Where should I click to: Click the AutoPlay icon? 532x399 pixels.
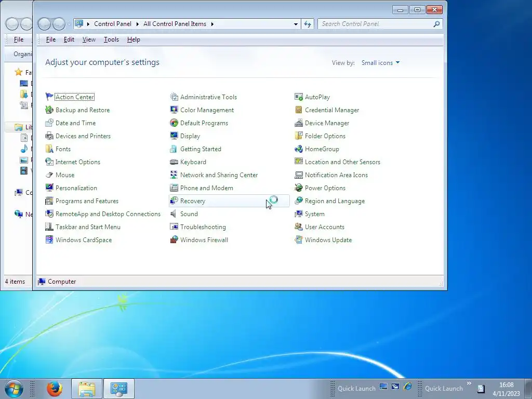coord(299,97)
